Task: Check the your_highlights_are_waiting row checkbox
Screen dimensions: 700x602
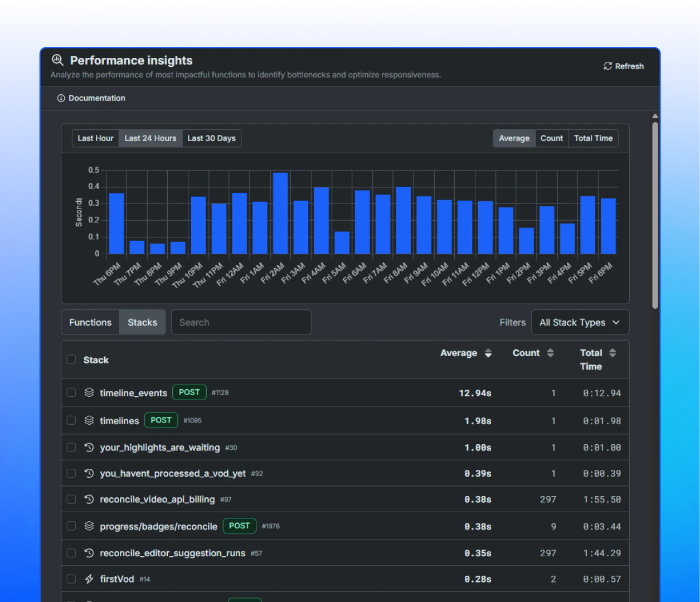Action: tap(71, 447)
